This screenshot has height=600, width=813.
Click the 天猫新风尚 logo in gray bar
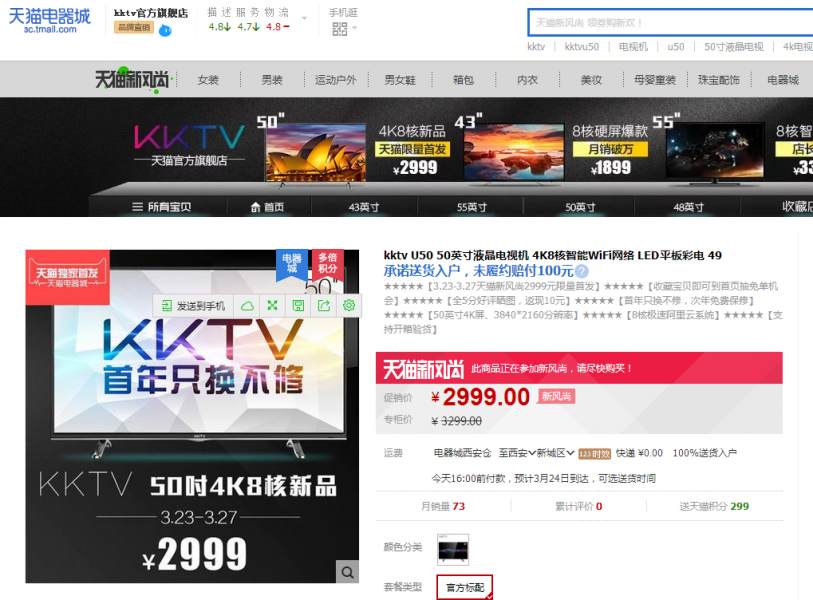(132, 79)
